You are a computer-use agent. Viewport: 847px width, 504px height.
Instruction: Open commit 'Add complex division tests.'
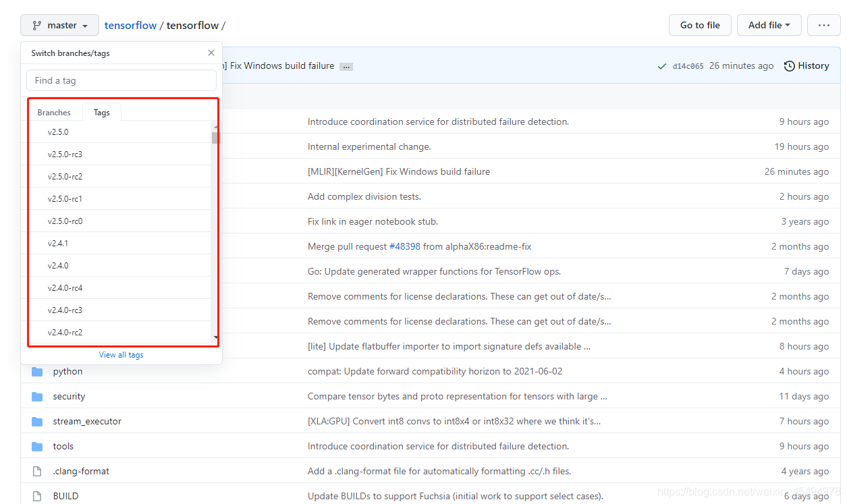click(364, 196)
